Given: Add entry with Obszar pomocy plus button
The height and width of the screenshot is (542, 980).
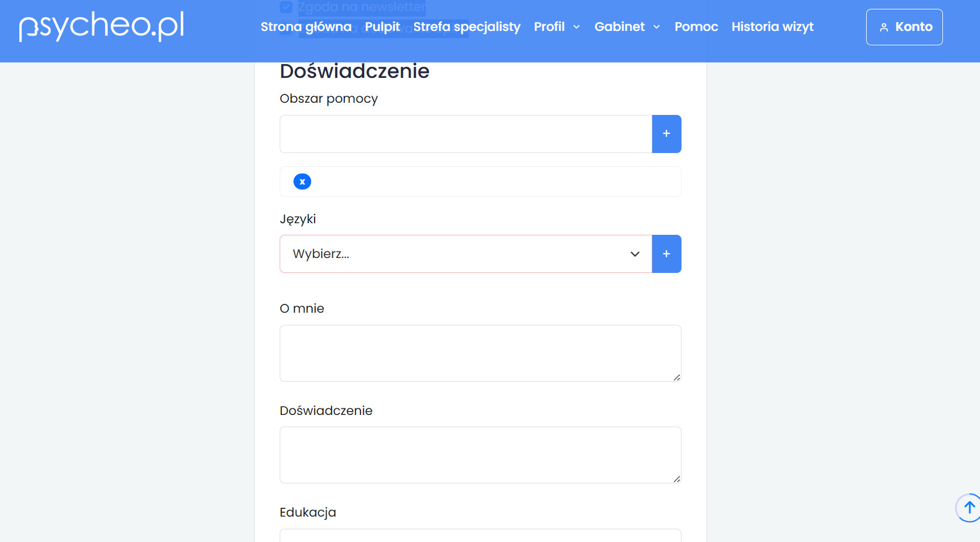Looking at the screenshot, I should click(666, 134).
